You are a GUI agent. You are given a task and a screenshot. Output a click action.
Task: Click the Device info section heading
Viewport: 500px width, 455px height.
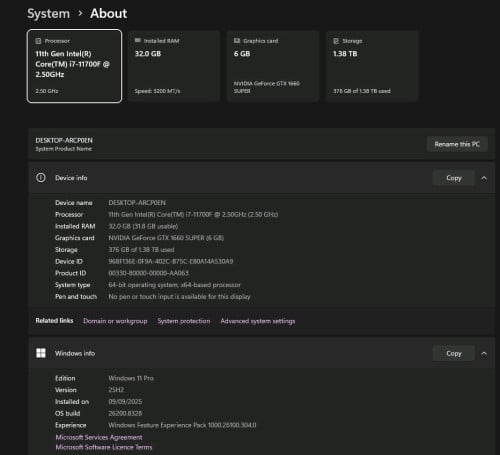coord(71,178)
